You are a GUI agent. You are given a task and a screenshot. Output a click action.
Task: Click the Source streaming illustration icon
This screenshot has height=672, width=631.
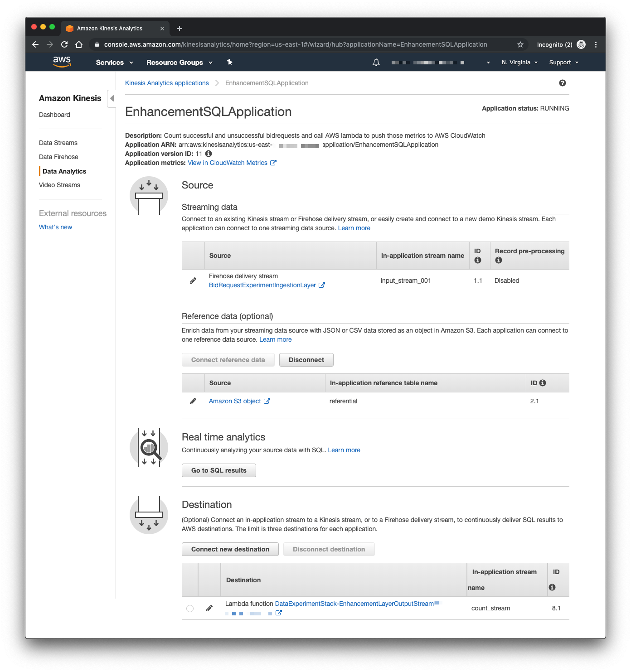(x=149, y=196)
